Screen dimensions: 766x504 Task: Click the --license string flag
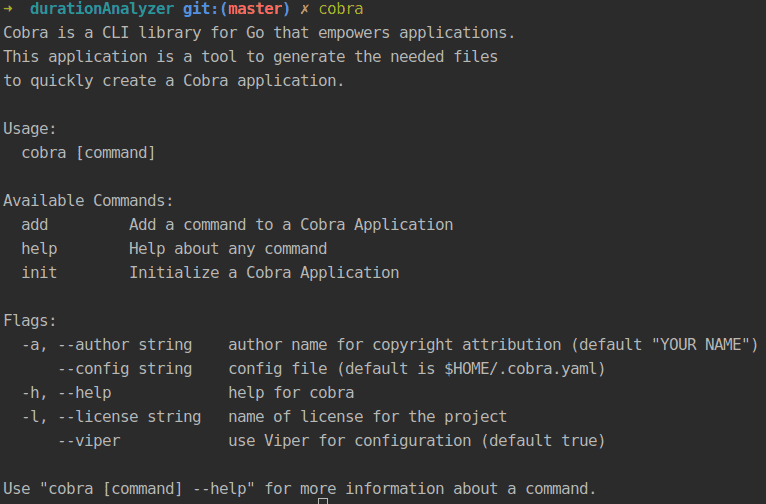click(x=129, y=417)
